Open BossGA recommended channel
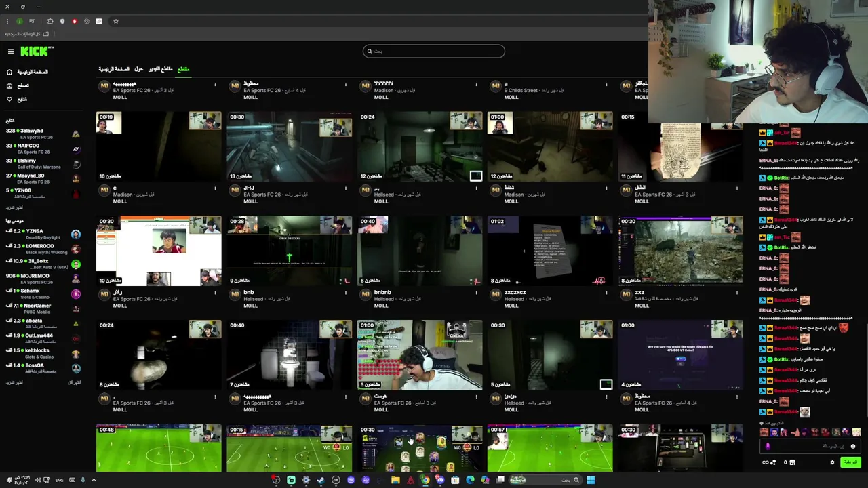Screen dimensions: 868x488 [43, 368]
